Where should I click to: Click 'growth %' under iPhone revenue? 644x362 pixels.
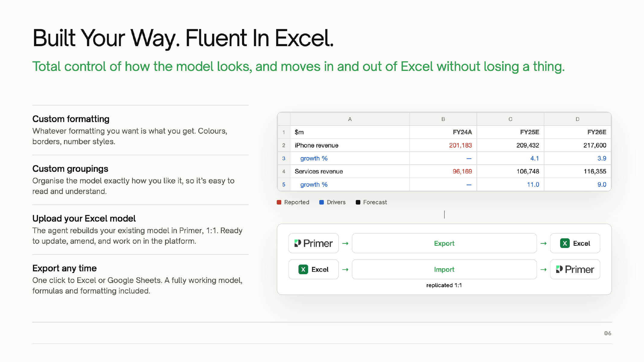pyautogui.click(x=350, y=158)
